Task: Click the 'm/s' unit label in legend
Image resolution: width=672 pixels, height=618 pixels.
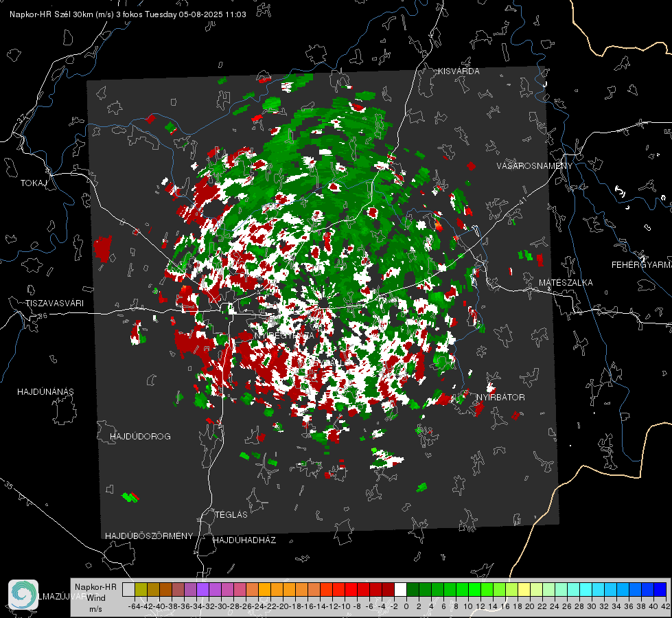Action: click(x=95, y=609)
